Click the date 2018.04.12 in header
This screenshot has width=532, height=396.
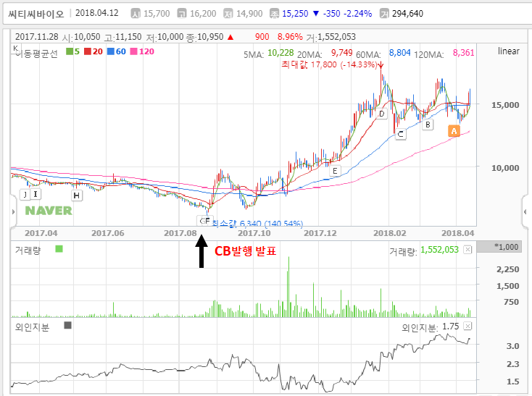97,13
